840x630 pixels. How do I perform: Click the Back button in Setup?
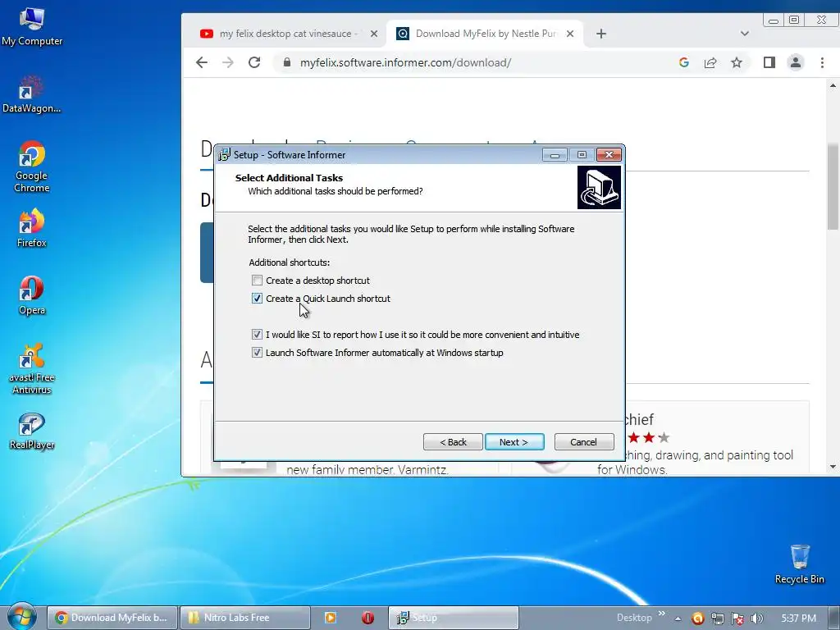tap(453, 442)
